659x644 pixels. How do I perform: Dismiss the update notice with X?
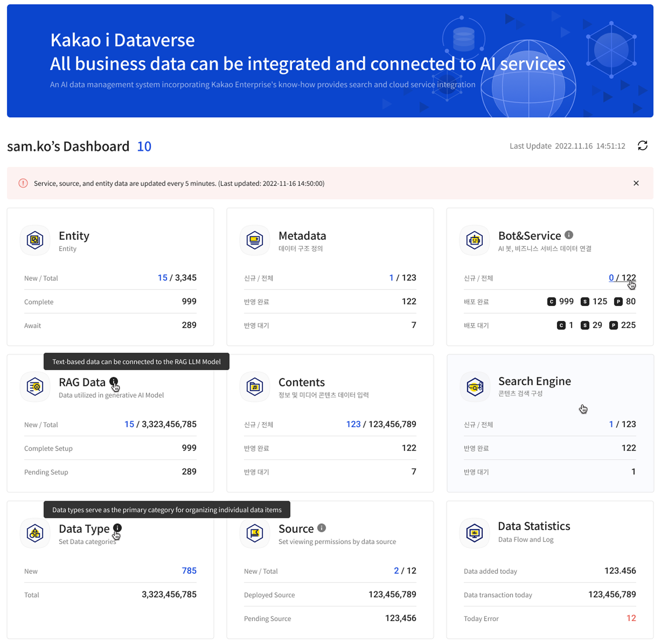coord(636,183)
